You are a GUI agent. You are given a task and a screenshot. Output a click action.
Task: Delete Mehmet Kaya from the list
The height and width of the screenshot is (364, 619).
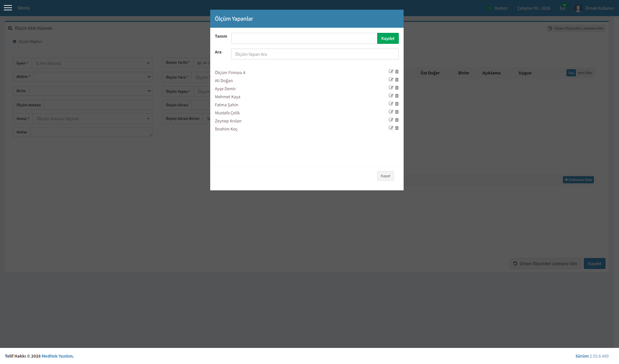[x=397, y=96]
